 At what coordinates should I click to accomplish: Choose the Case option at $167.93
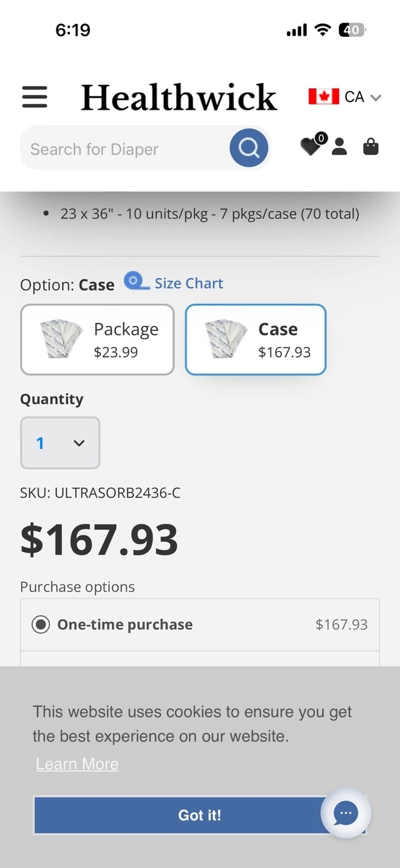pos(256,340)
